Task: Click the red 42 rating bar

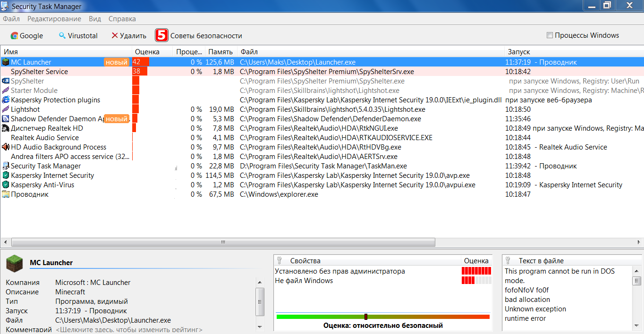Action: [x=141, y=62]
